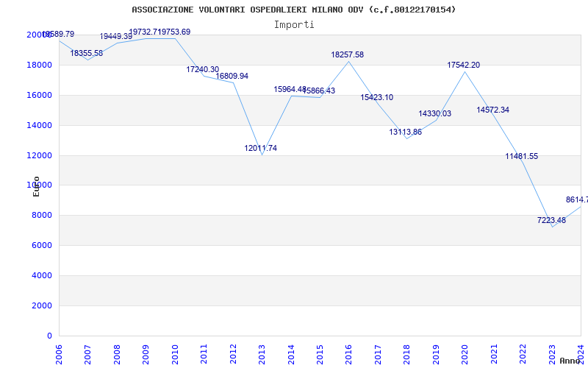This screenshot has width=588, height=368.
Task: Click the Euro y-axis label
Action: [36, 187]
